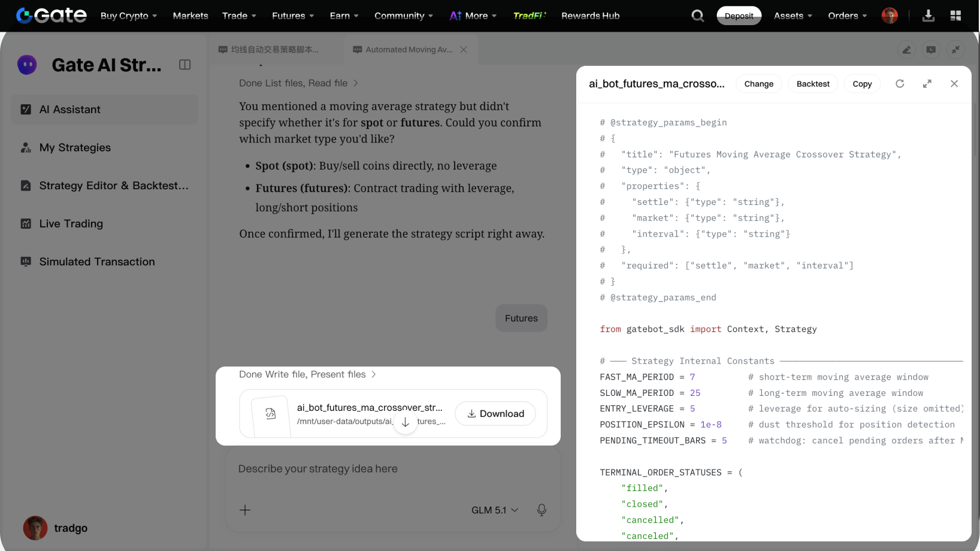Open the Earn dropdown menu
This screenshot has width=980, height=551.
coord(344,16)
